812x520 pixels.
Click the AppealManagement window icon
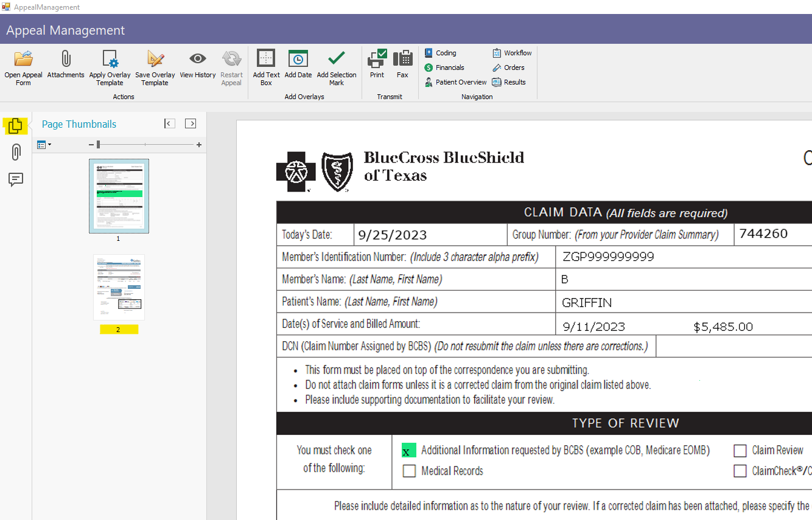[6, 7]
